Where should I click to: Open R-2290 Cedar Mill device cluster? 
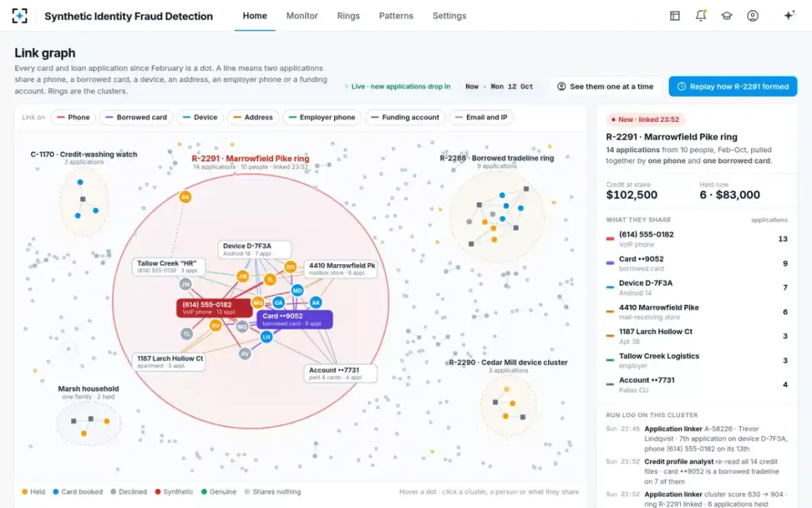point(508,404)
